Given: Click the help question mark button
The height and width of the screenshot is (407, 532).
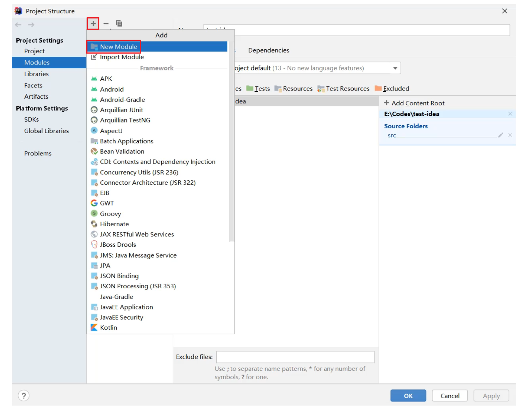Looking at the screenshot, I should (24, 395).
